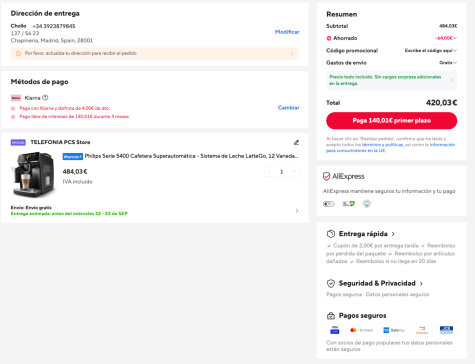The width and height of the screenshot is (475, 364).
Task: Click the American Express SafeKey logo
Action: pos(394,330)
